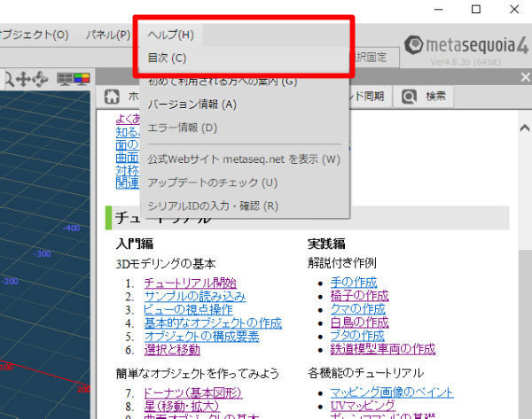Select アップデートのチェック (U) menu item

point(213,182)
